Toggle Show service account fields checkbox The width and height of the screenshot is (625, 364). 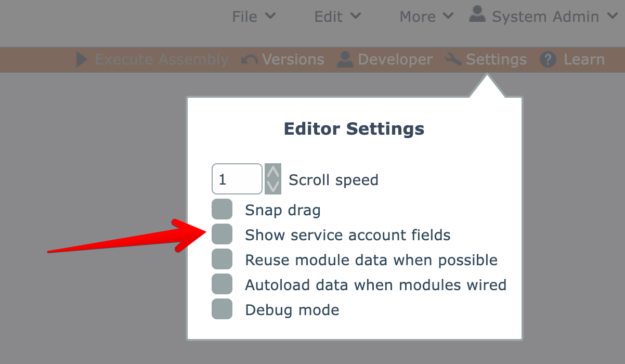click(x=222, y=235)
